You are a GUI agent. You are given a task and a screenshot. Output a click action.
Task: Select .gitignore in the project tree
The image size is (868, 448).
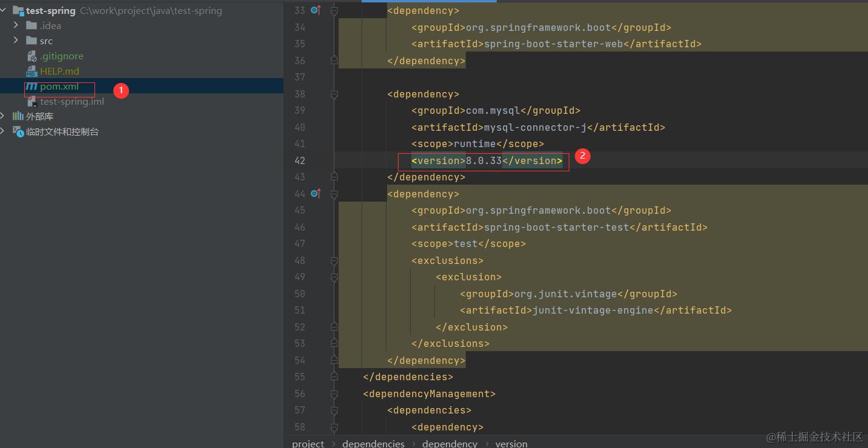tap(62, 56)
